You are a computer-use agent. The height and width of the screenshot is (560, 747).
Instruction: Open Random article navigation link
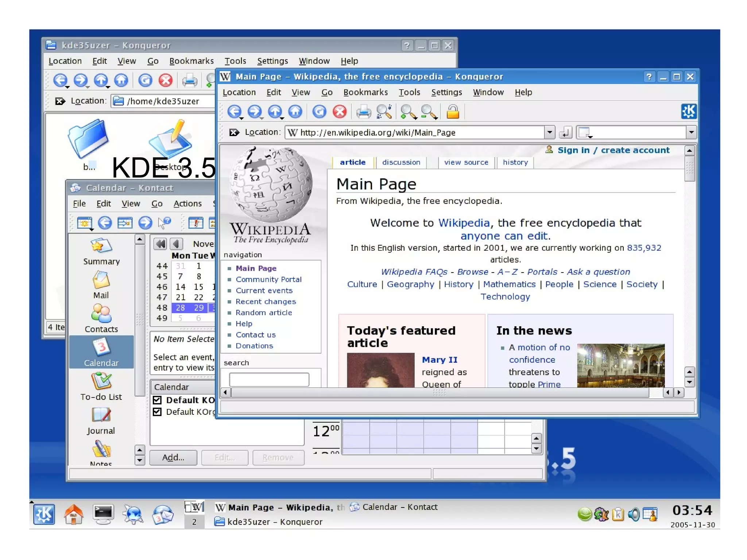pos(264,313)
